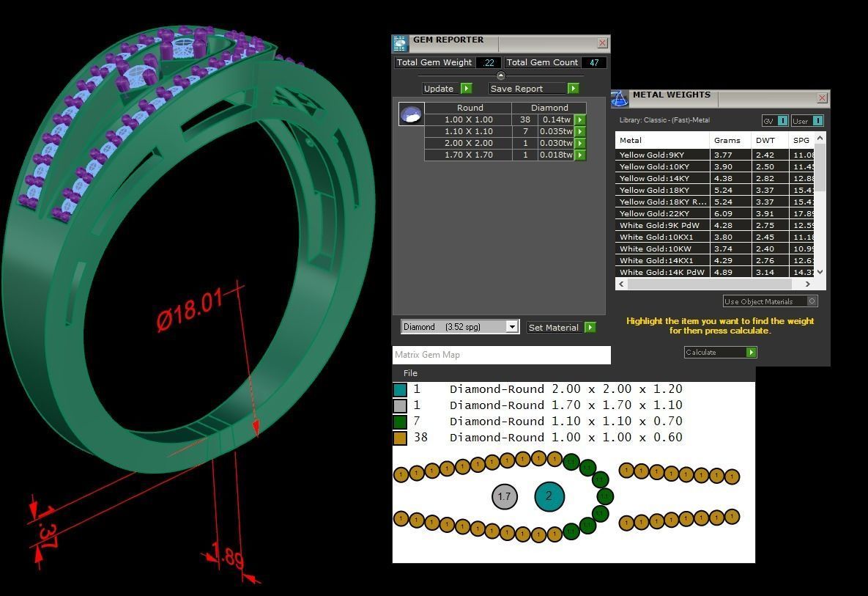Click the DWT column header
Screen dimensions: 868x596
[770, 140]
